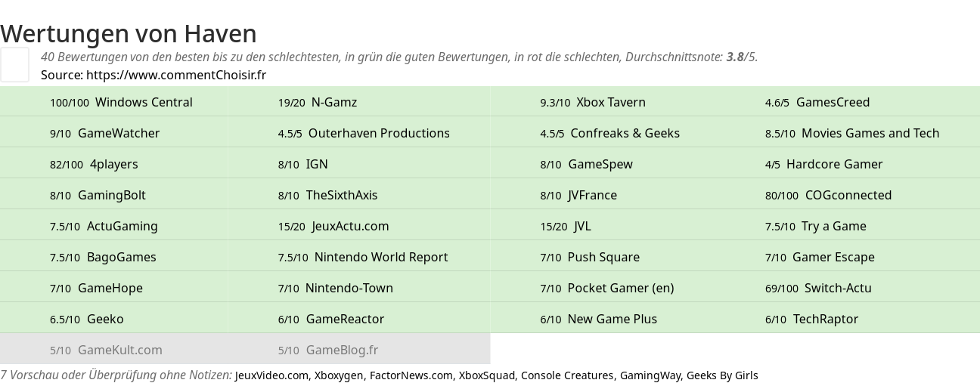This screenshot has width=980, height=383.
Task: Click GamingBolt 8/10 rating
Action: (x=98, y=195)
